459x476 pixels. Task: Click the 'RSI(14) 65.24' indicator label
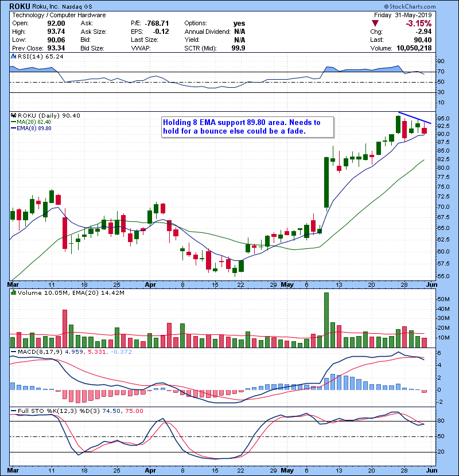pyautogui.click(x=40, y=56)
